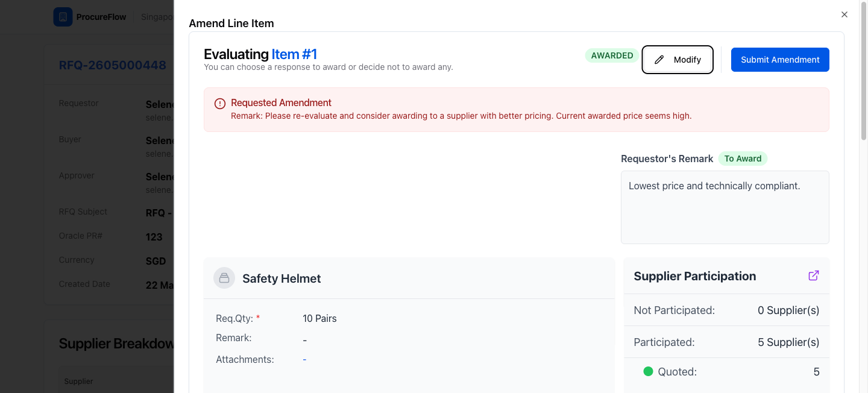868x393 pixels.
Task: Click the RFQ-2605000448 heading
Action: click(x=113, y=65)
